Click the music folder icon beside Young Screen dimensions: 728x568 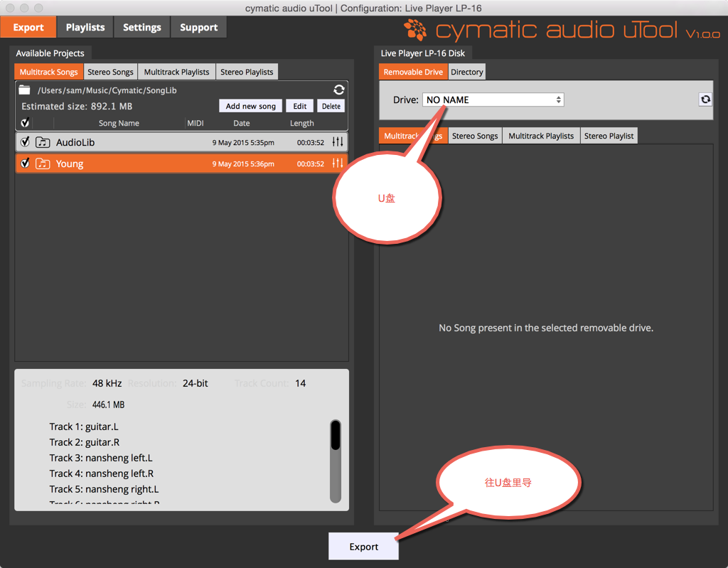tap(43, 164)
